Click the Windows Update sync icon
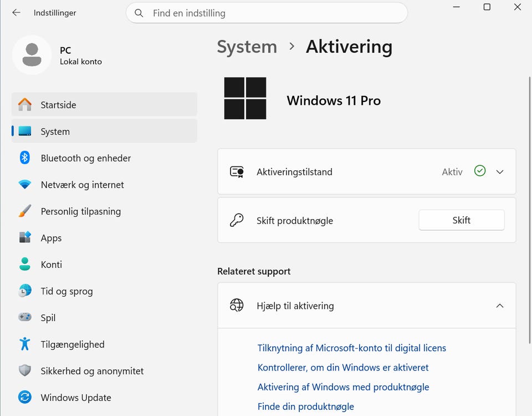This screenshot has width=532, height=416. point(25,397)
